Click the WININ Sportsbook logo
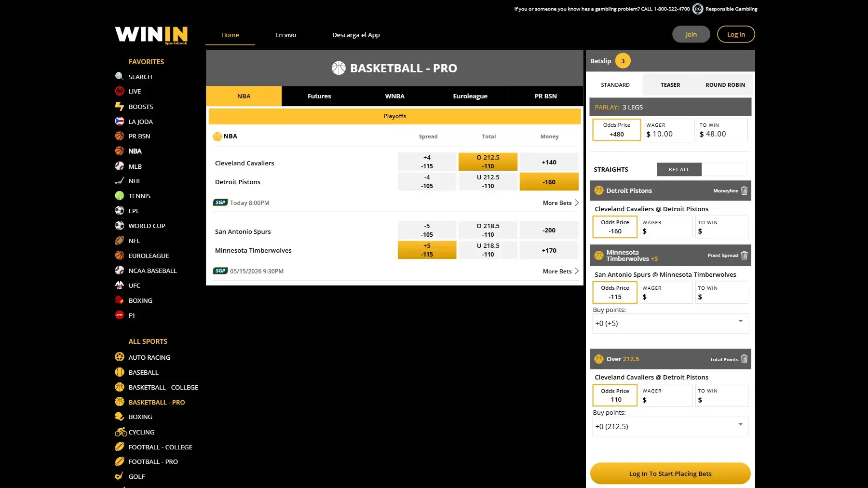The image size is (868, 488). (x=151, y=35)
